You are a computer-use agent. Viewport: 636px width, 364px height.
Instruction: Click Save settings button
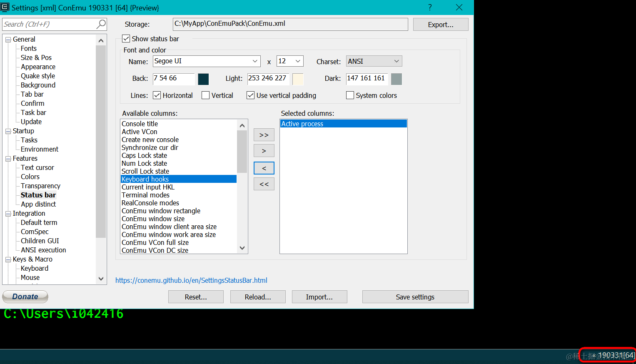(415, 297)
